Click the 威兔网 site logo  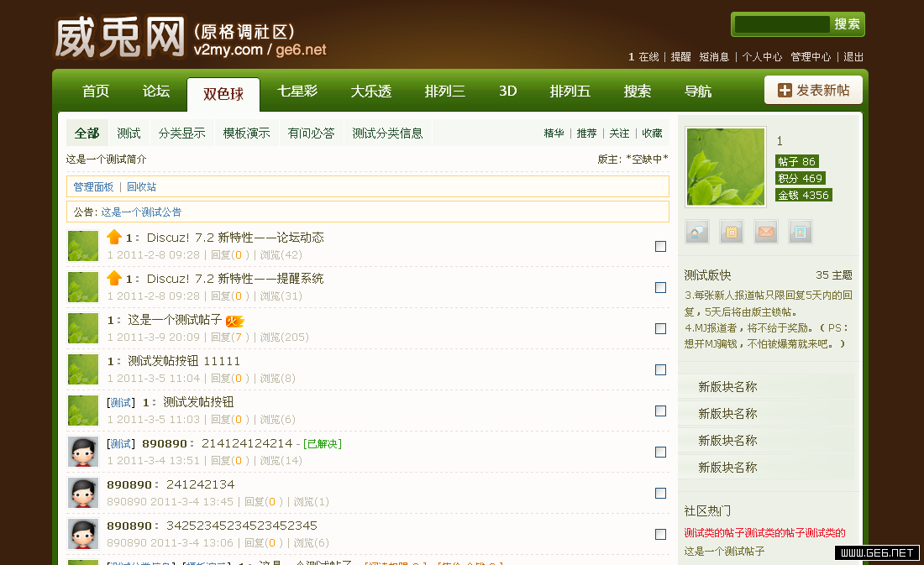[120, 39]
